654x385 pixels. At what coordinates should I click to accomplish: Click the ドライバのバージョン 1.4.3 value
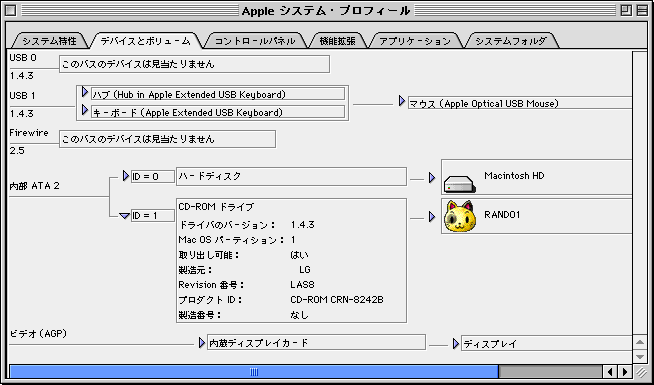[x=302, y=225]
